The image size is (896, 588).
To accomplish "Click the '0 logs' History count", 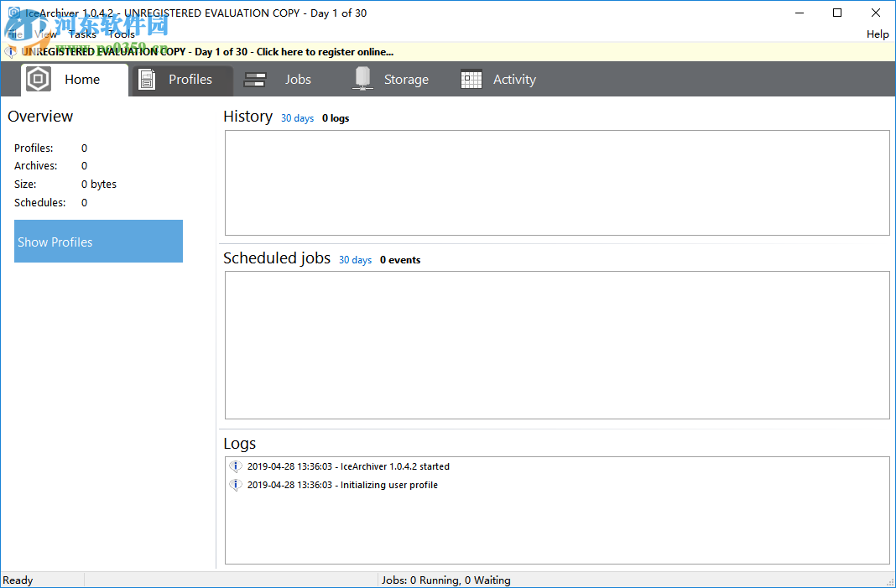I will coord(336,118).
